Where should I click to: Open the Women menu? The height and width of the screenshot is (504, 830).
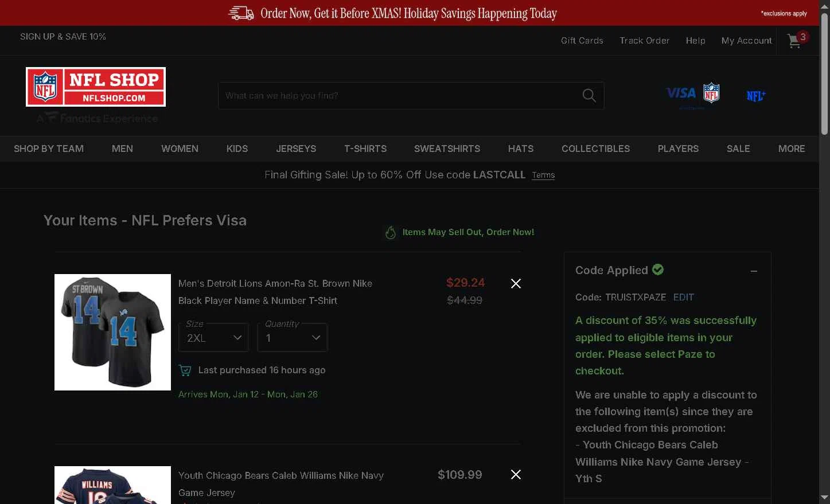[x=180, y=149]
